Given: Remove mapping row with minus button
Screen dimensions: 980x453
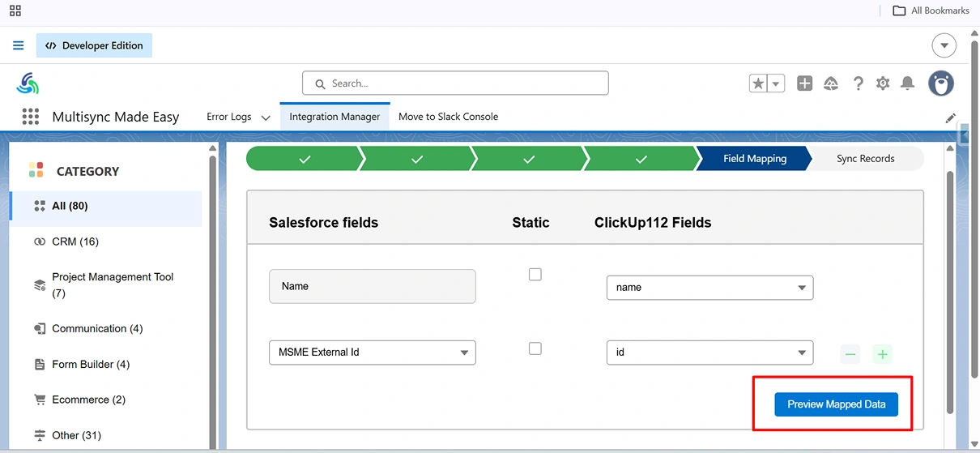Looking at the screenshot, I should (x=850, y=354).
